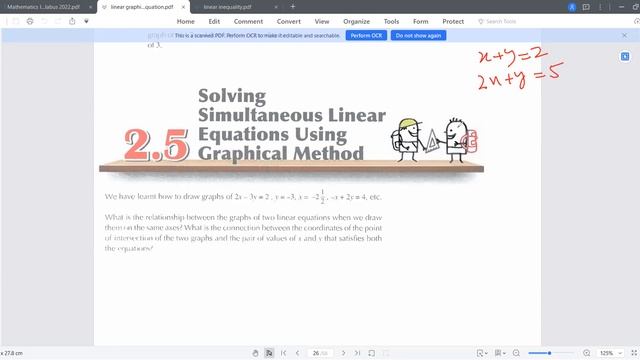The image size is (640, 360).
Task: Click the zoom out magnifier icon
Action: [x=516, y=353]
